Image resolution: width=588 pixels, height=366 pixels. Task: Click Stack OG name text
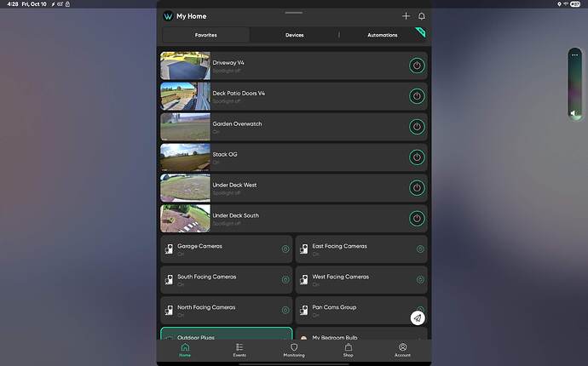pyautogui.click(x=225, y=154)
